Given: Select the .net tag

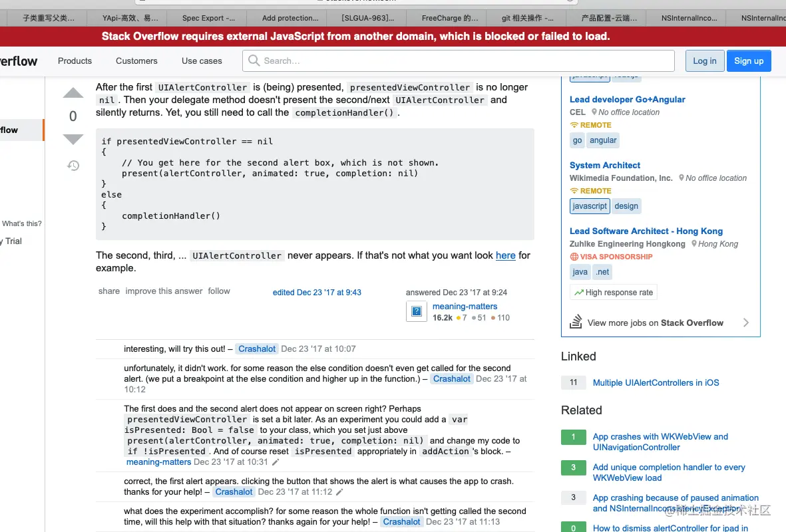Looking at the screenshot, I should tap(602, 272).
